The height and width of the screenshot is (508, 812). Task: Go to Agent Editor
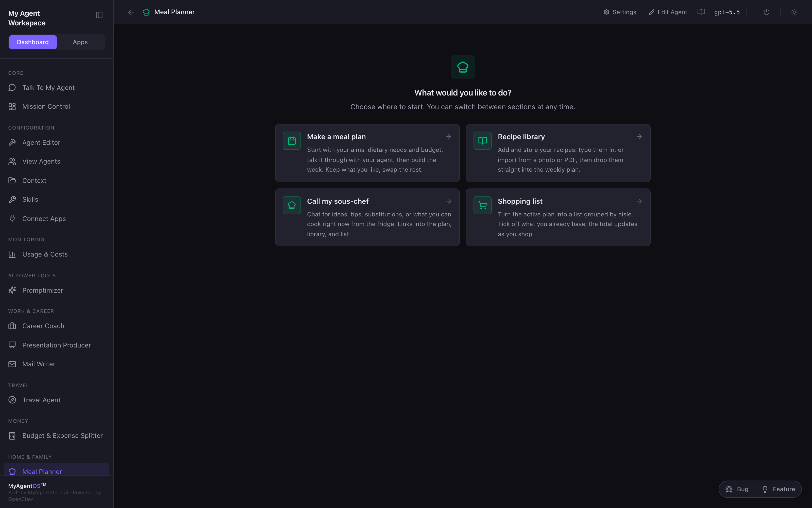(56, 142)
